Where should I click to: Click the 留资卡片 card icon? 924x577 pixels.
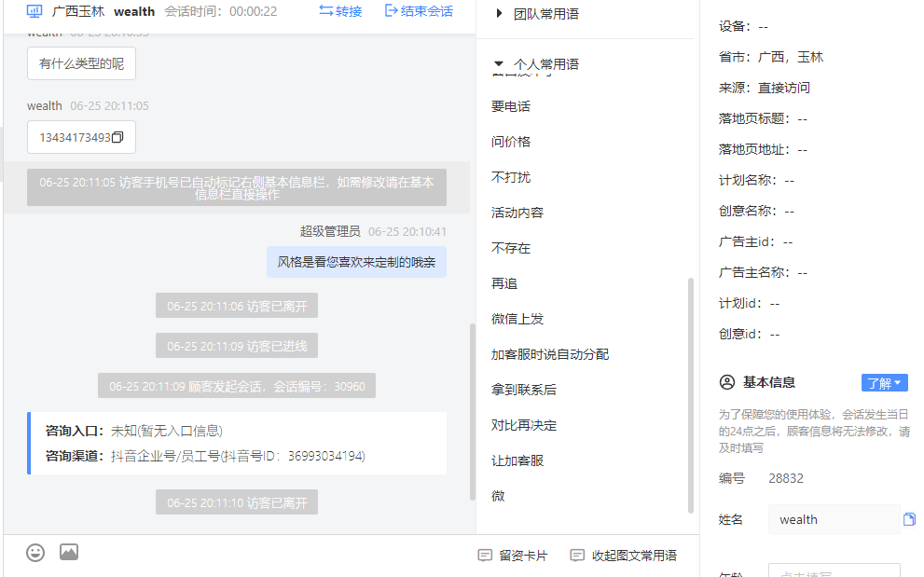pyautogui.click(x=485, y=556)
